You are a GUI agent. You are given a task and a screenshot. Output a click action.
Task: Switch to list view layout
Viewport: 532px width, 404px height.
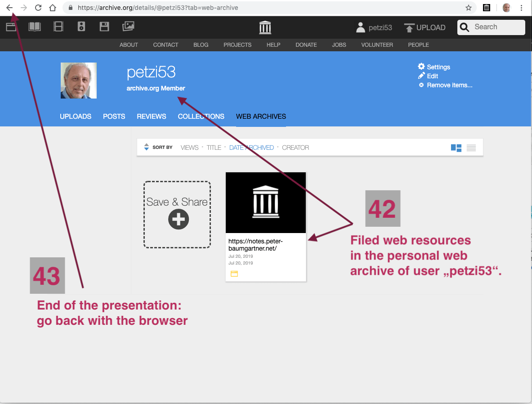pyautogui.click(x=471, y=148)
